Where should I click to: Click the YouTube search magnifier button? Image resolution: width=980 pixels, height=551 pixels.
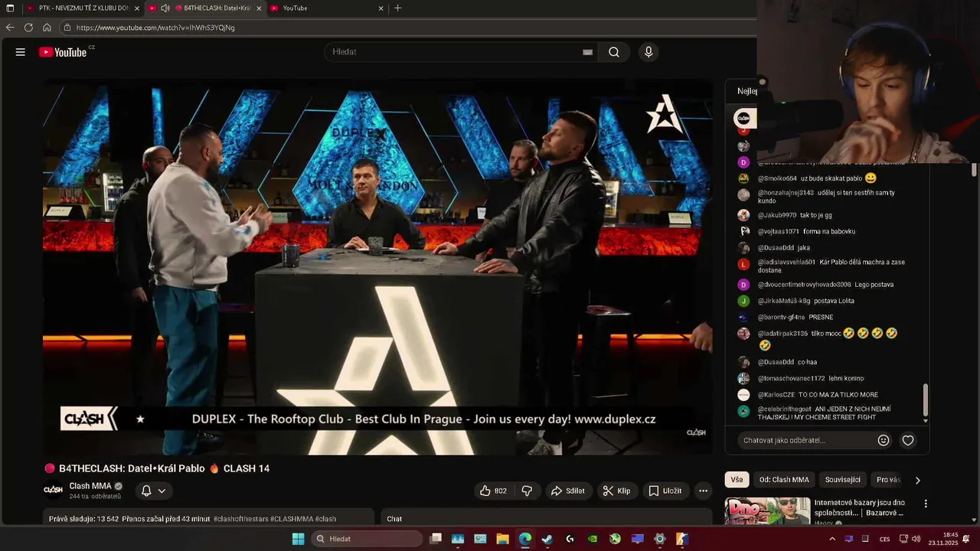click(x=614, y=52)
